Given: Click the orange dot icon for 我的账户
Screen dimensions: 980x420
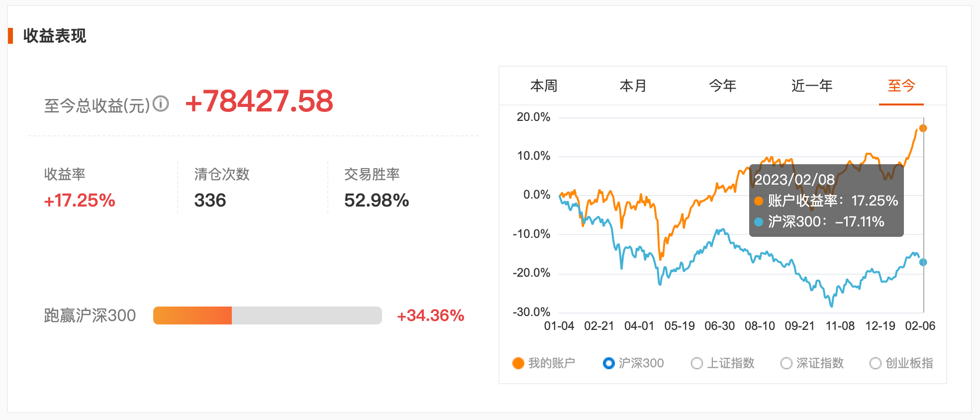Looking at the screenshot, I should [x=517, y=363].
